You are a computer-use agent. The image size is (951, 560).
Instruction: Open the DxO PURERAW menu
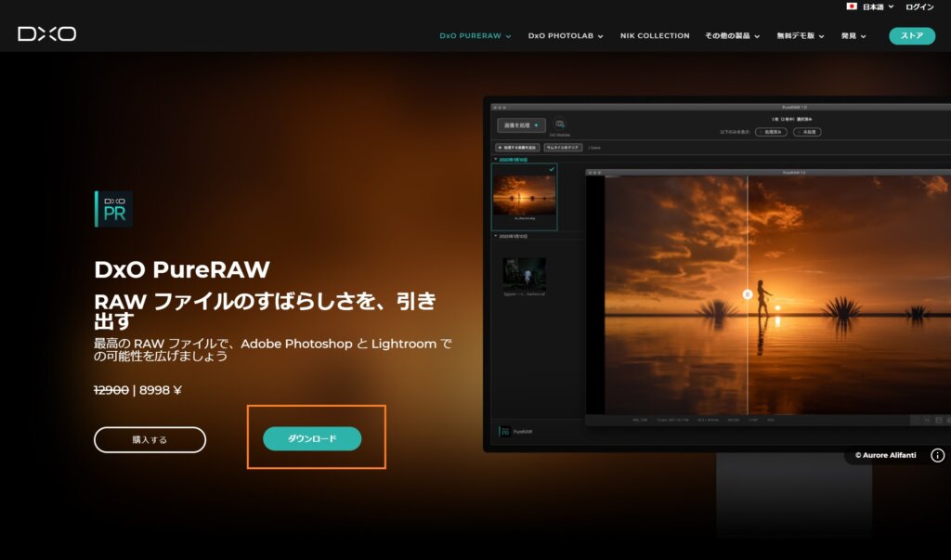click(x=475, y=36)
